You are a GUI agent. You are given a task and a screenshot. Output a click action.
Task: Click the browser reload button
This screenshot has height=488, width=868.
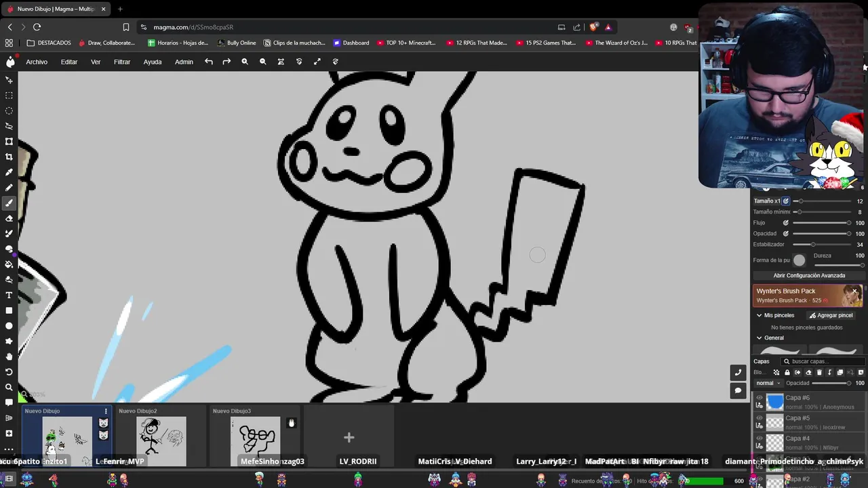pos(37,27)
